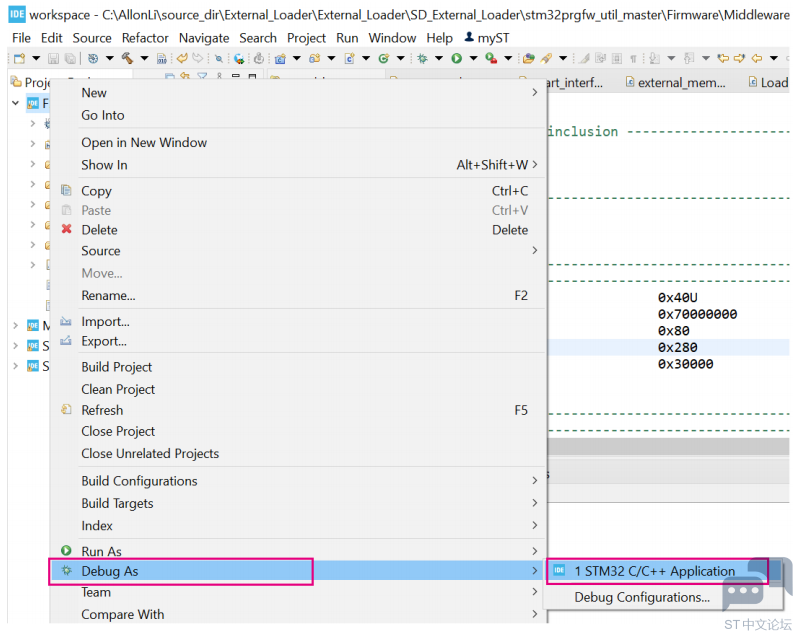Select Close Unrelated Projects
Viewport: 801px width, 640px height.
150,454
